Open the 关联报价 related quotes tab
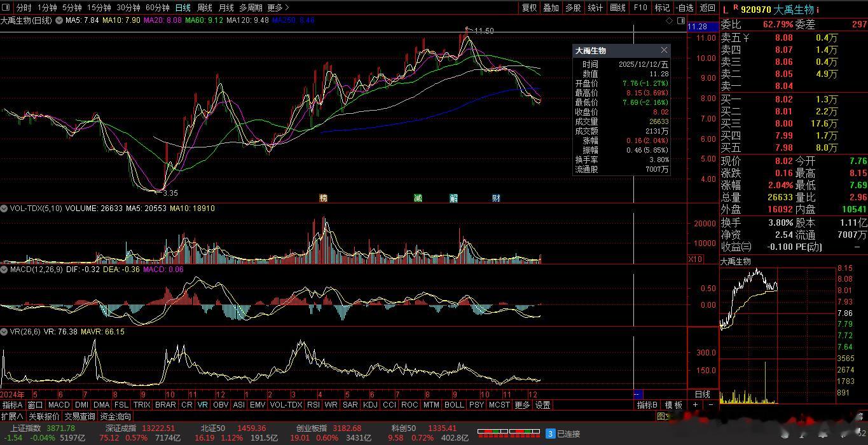 click(x=44, y=416)
